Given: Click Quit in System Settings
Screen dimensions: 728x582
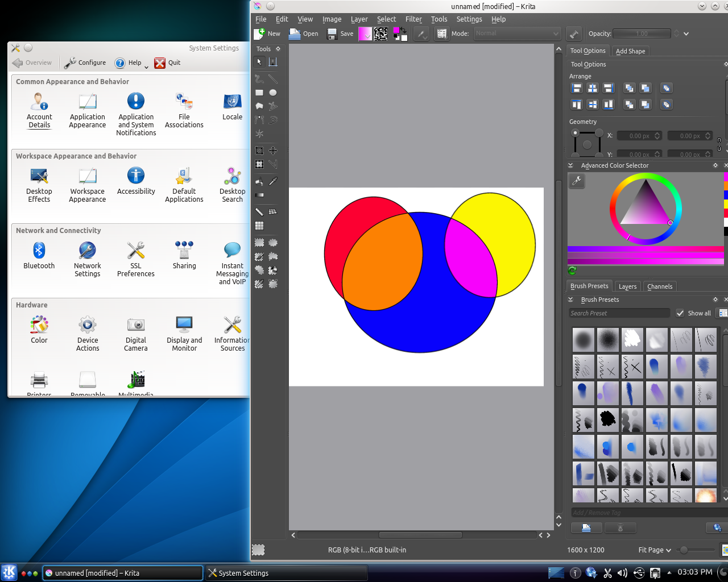Looking at the screenshot, I should (x=168, y=63).
